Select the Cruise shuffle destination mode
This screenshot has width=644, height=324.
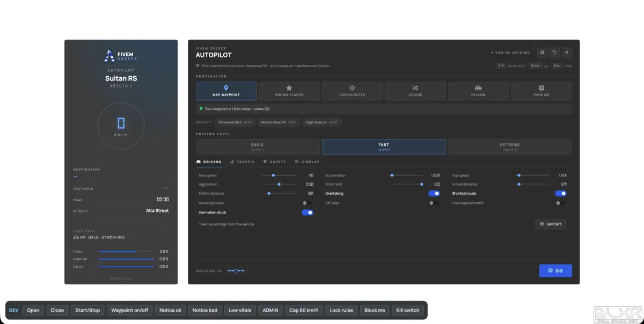415,91
